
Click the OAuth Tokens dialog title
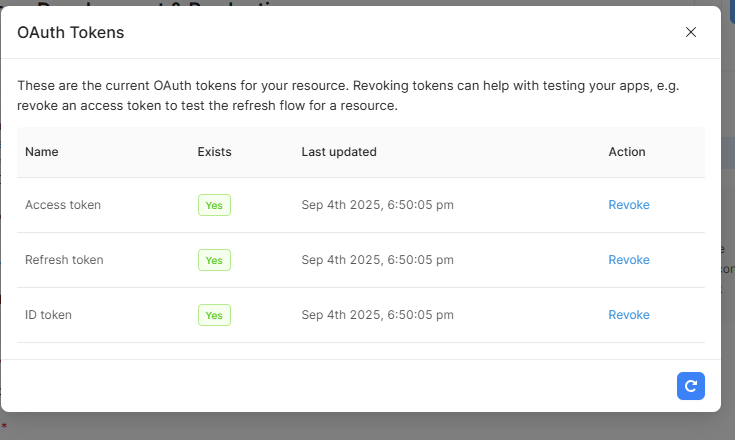tap(71, 33)
